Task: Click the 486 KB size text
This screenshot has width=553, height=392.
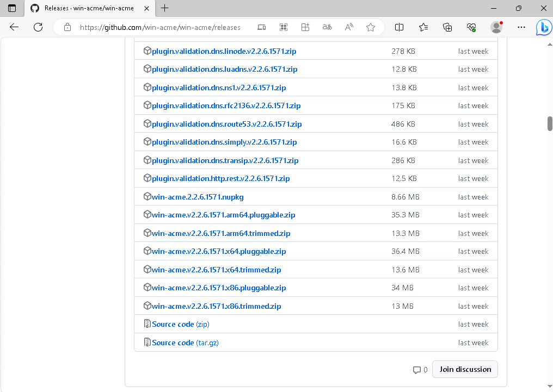Action: (x=403, y=124)
